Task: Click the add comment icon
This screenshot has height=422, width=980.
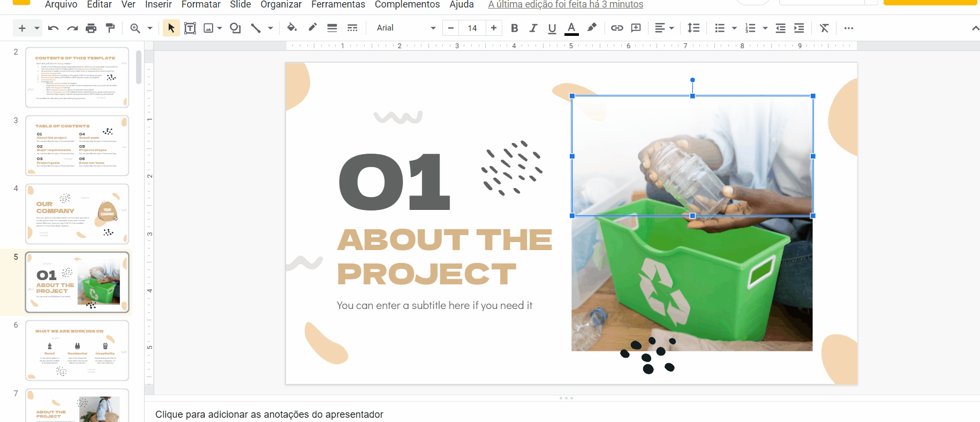Action: coord(636,28)
